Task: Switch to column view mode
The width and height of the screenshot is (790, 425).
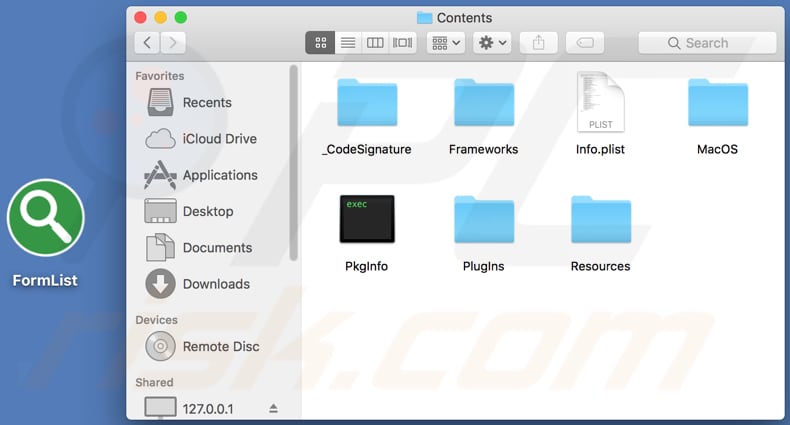Action: pos(375,43)
